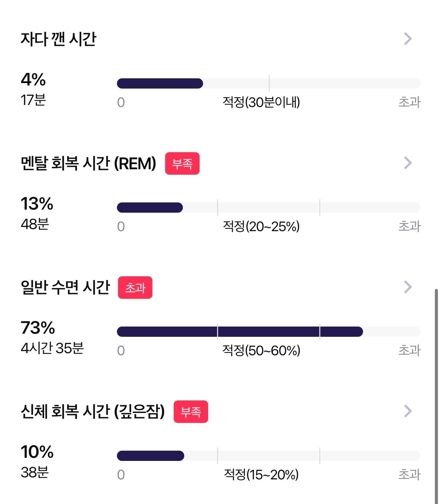Tap the 초과 badge beside 일반 수면 시간
Viewport: 441px width, 504px height.
click(135, 288)
